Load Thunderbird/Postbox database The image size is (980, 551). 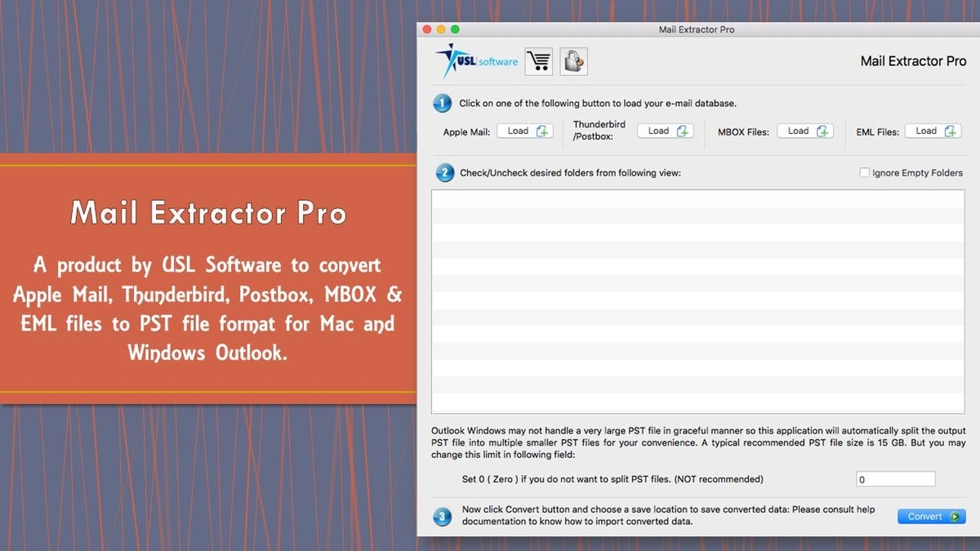[666, 131]
